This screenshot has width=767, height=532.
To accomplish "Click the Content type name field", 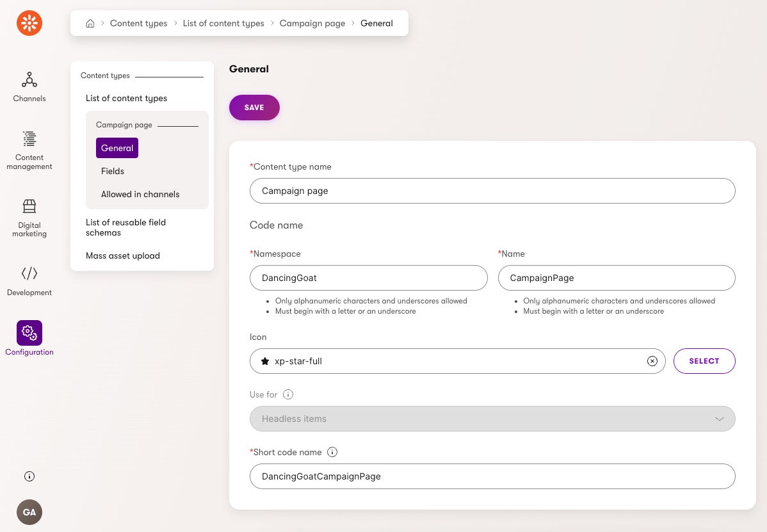I will coord(492,191).
